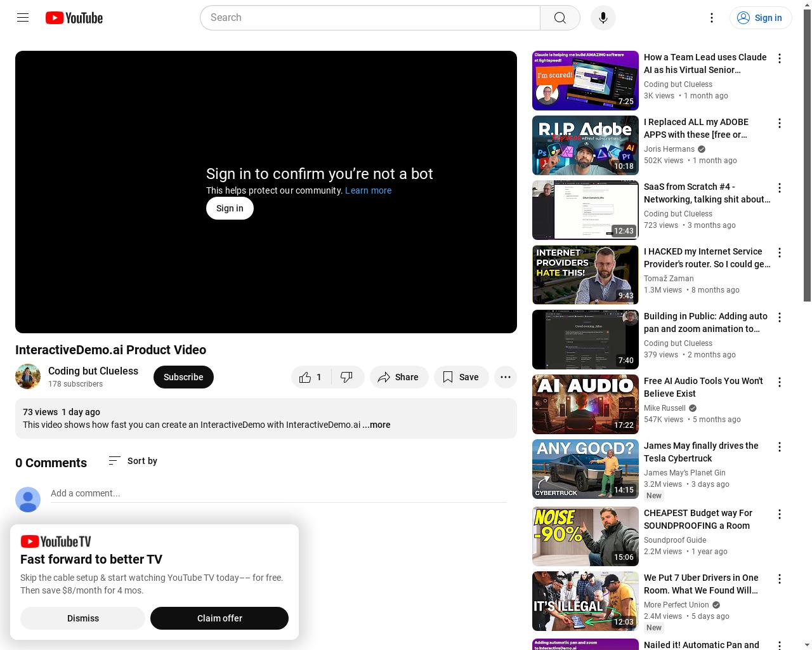812x650 pixels.
Task: Open Coding but Clueless channel name link
Action: (93, 371)
